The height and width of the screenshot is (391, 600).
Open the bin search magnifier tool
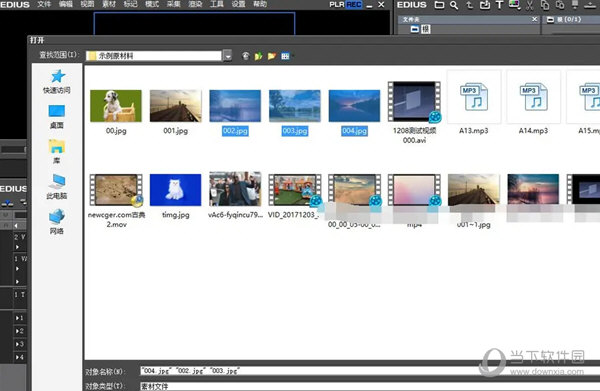(x=454, y=5)
